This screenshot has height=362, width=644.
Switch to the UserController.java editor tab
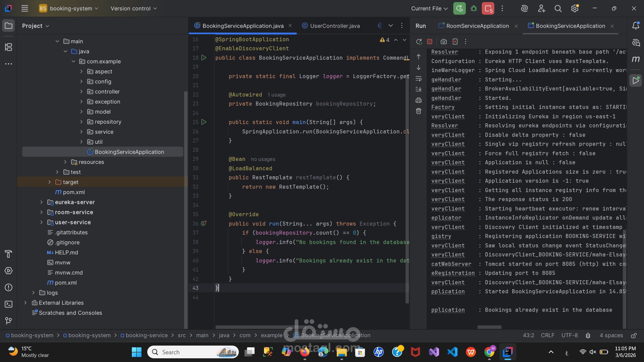point(334,26)
